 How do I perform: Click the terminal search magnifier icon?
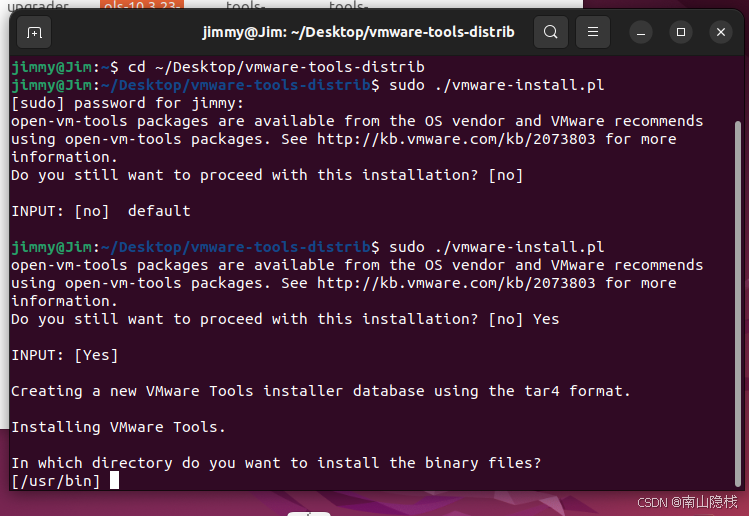[551, 32]
